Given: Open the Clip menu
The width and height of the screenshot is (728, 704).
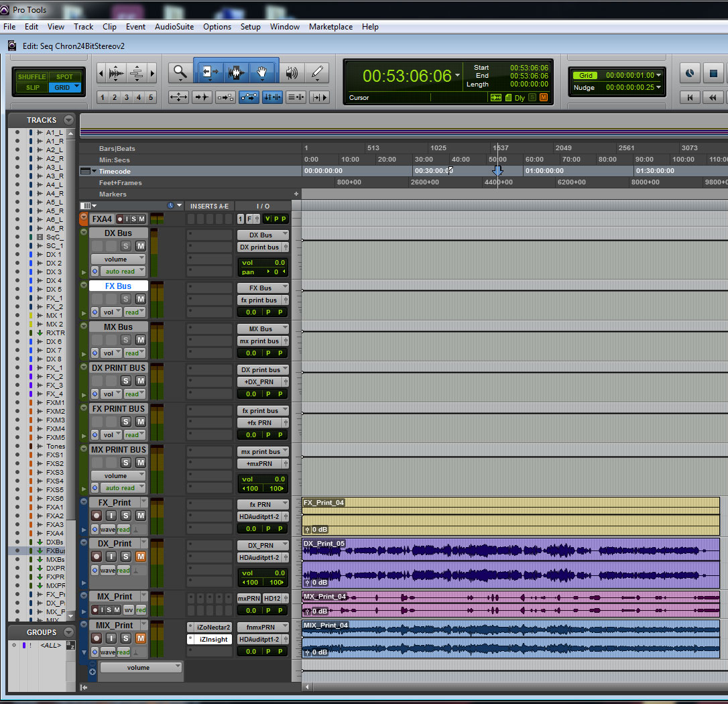Looking at the screenshot, I should coord(109,26).
